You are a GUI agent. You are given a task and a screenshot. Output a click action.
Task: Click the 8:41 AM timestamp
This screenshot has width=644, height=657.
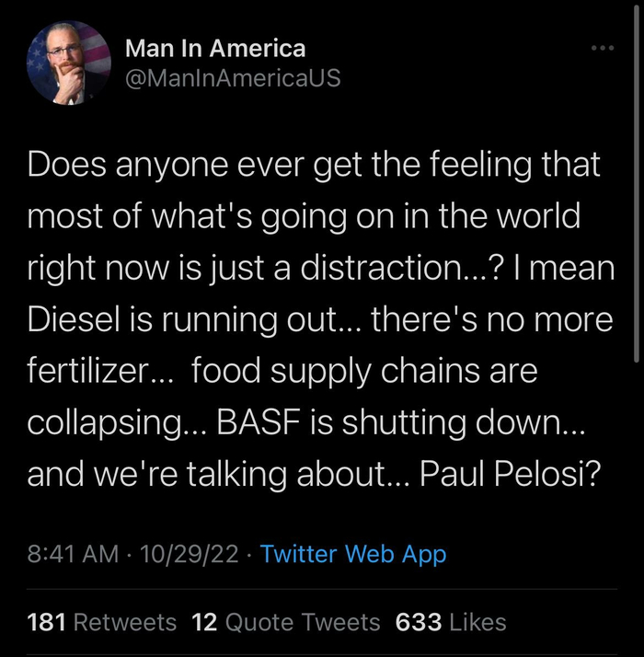coord(73,554)
